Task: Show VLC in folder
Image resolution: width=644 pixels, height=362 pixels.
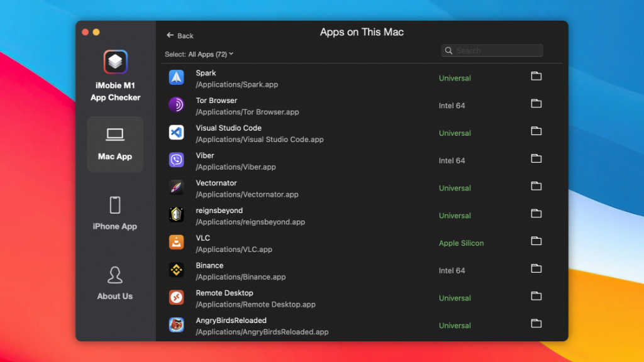Action: point(536,241)
